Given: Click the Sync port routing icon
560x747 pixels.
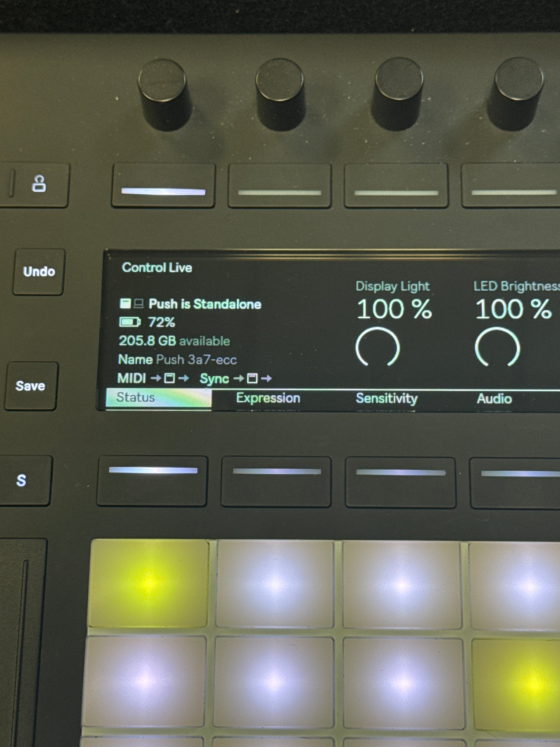Looking at the screenshot, I should point(252,378).
